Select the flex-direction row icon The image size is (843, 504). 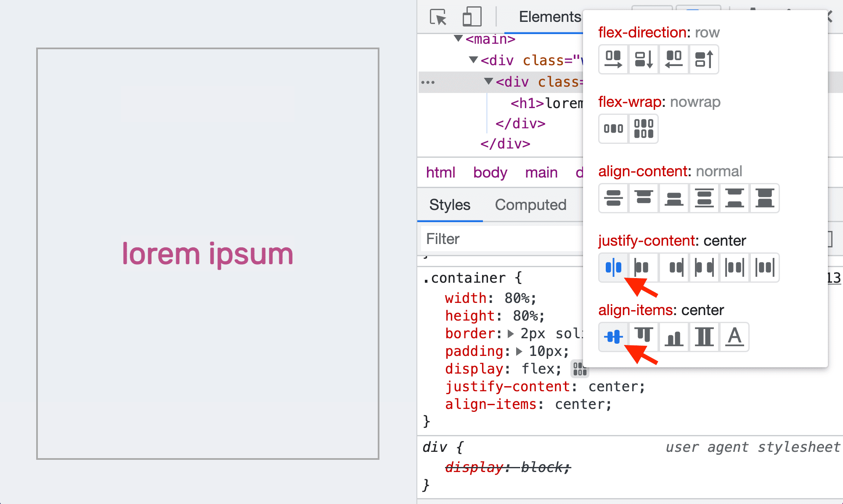point(612,59)
